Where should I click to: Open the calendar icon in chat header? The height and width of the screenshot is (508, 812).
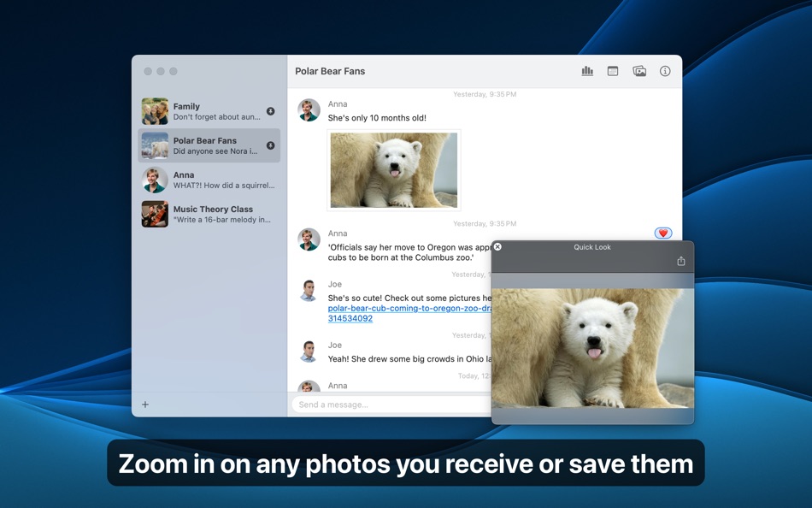coord(613,71)
